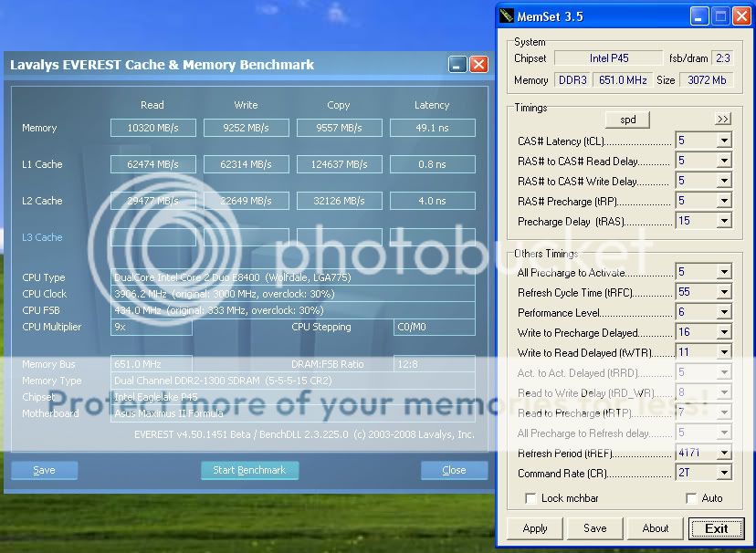756x553 pixels.
Task: Open RAS# to CAS# Write Delay dropdown
Action: click(724, 181)
